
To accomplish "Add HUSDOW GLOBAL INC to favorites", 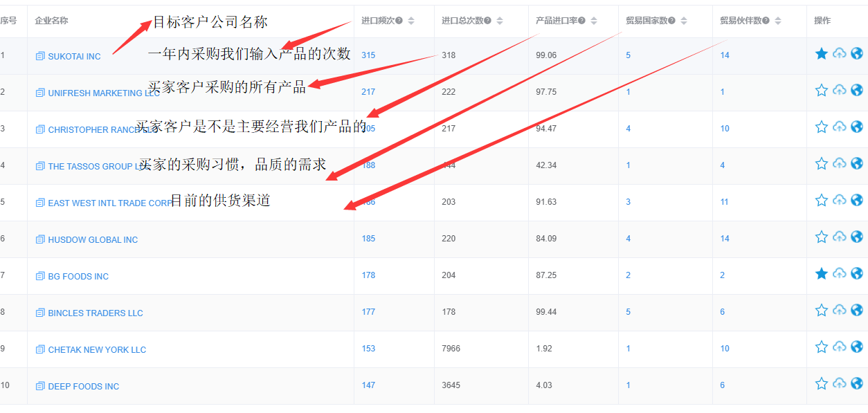I will (x=822, y=237).
